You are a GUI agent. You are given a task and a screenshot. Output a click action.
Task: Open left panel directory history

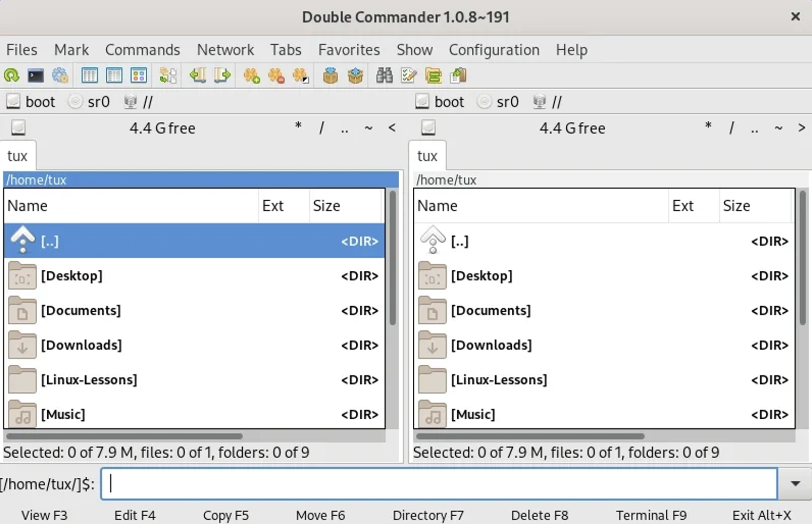(392, 128)
